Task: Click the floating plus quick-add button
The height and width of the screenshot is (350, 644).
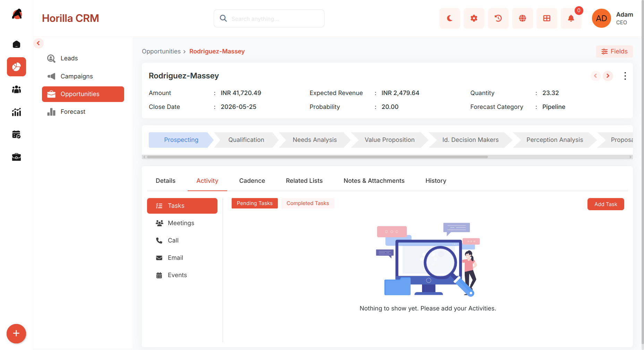Action: point(16,334)
